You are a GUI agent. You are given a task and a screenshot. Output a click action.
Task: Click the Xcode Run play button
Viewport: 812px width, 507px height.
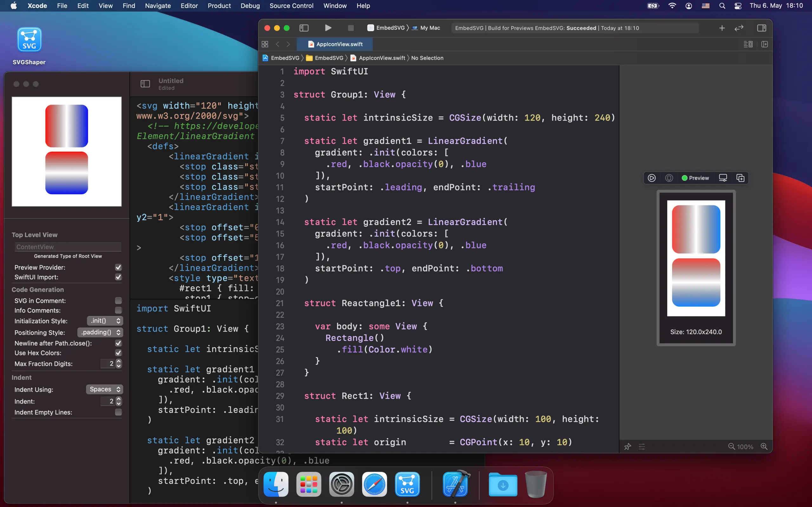tap(328, 28)
